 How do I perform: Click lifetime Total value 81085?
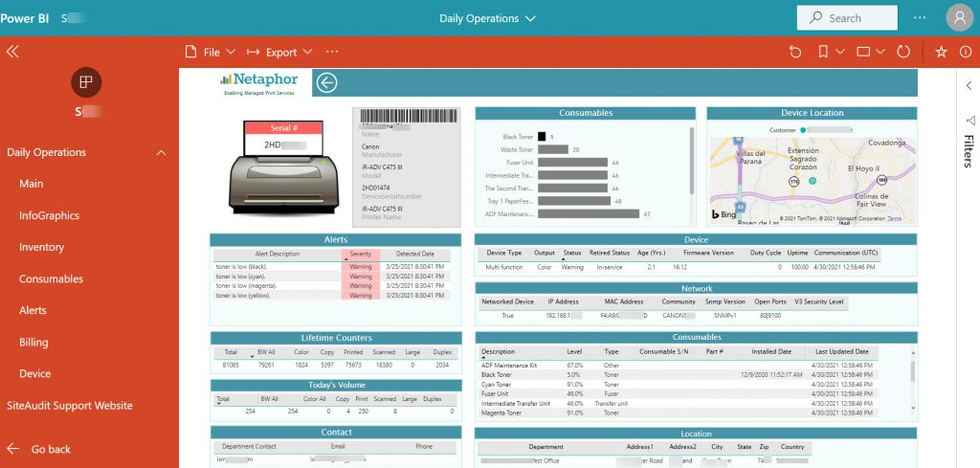[x=230, y=365]
